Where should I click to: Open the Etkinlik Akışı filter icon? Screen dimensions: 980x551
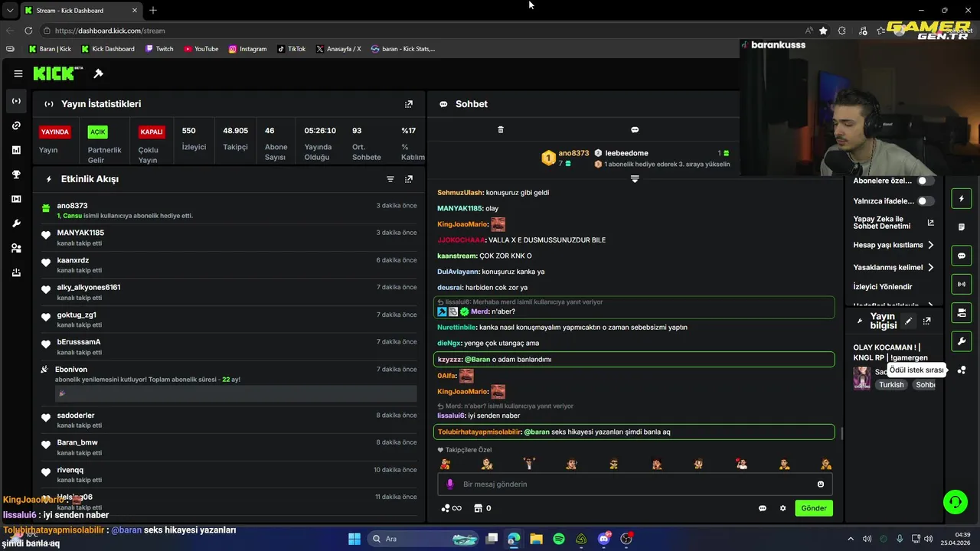coord(390,179)
